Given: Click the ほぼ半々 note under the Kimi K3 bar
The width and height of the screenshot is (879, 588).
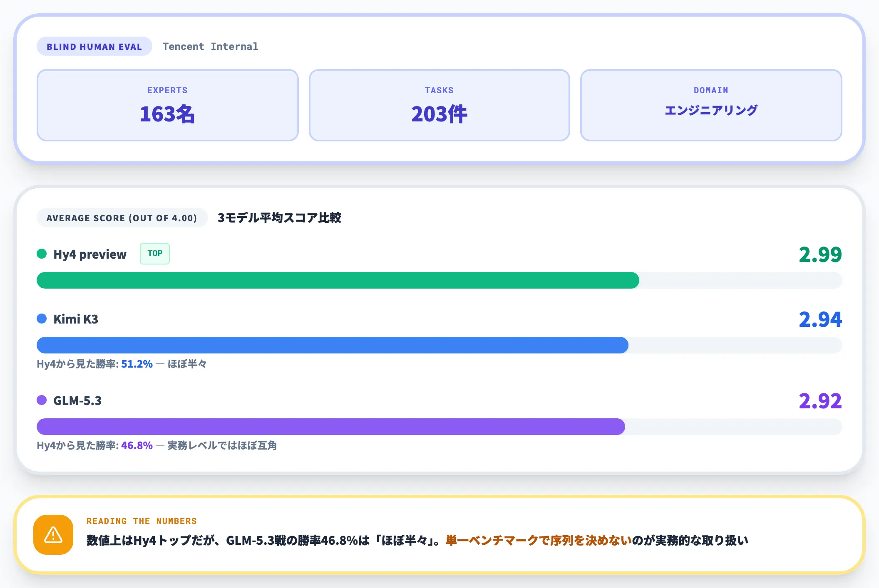Looking at the screenshot, I should pyautogui.click(x=187, y=364).
